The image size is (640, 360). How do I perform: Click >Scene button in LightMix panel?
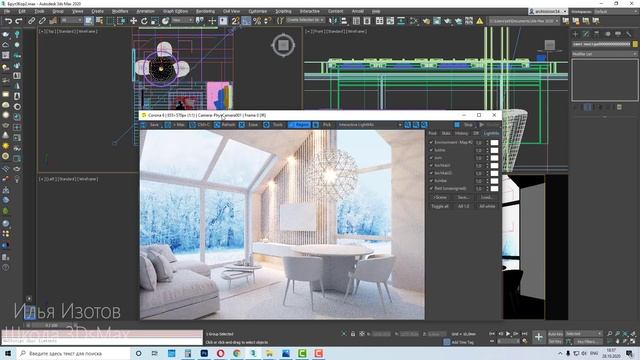tap(440, 198)
